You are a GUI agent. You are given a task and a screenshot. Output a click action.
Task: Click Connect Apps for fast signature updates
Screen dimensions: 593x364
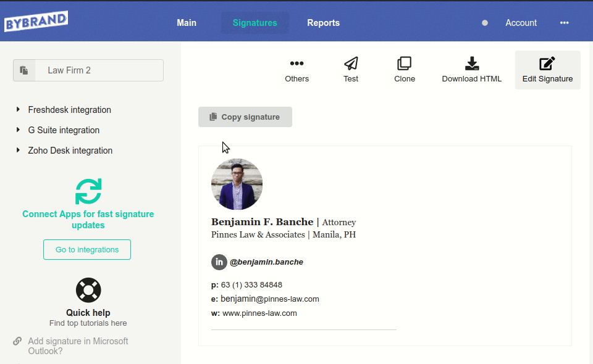click(x=88, y=220)
